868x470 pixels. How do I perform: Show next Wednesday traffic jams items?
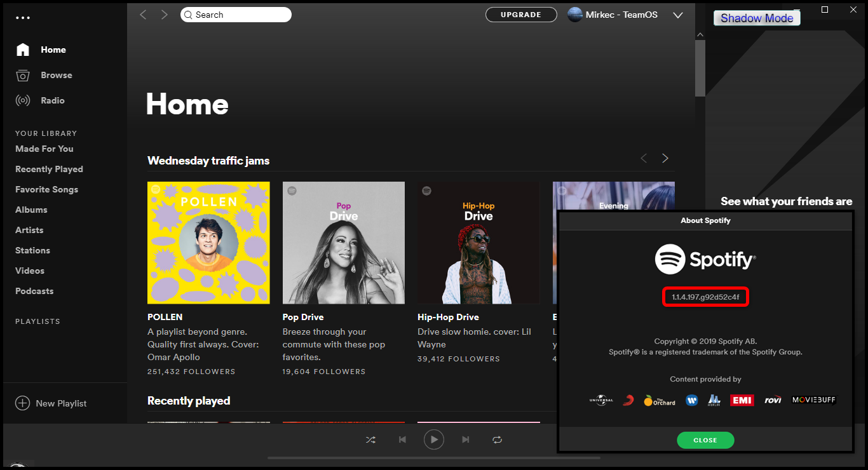tap(665, 158)
